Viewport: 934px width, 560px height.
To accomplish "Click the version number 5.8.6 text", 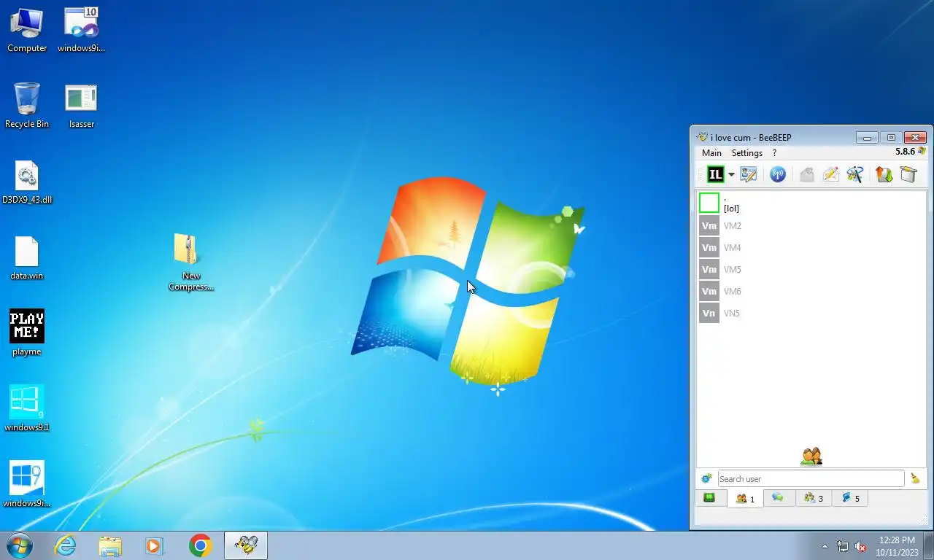I will pyautogui.click(x=906, y=152).
